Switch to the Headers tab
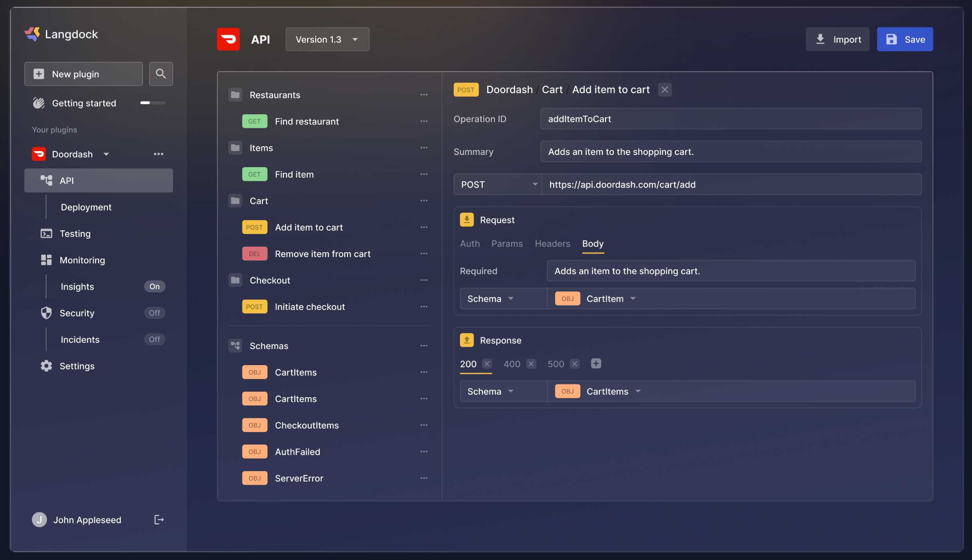 click(552, 244)
